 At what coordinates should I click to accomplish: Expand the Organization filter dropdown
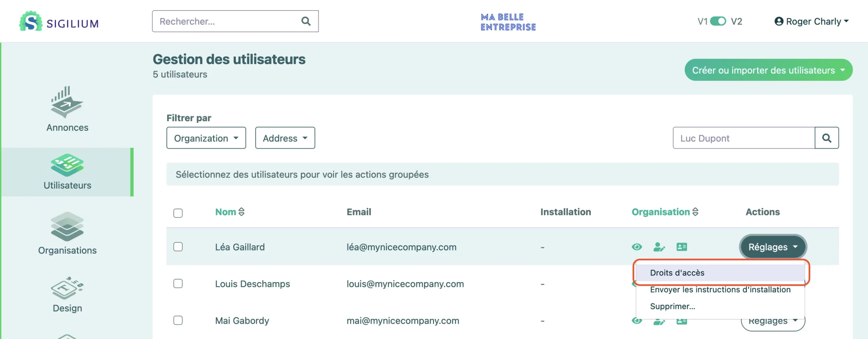pos(206,138)
